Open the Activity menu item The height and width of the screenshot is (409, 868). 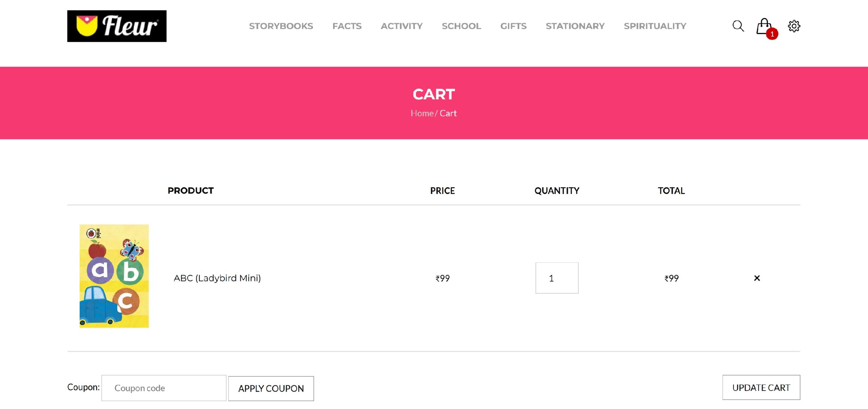401,26
